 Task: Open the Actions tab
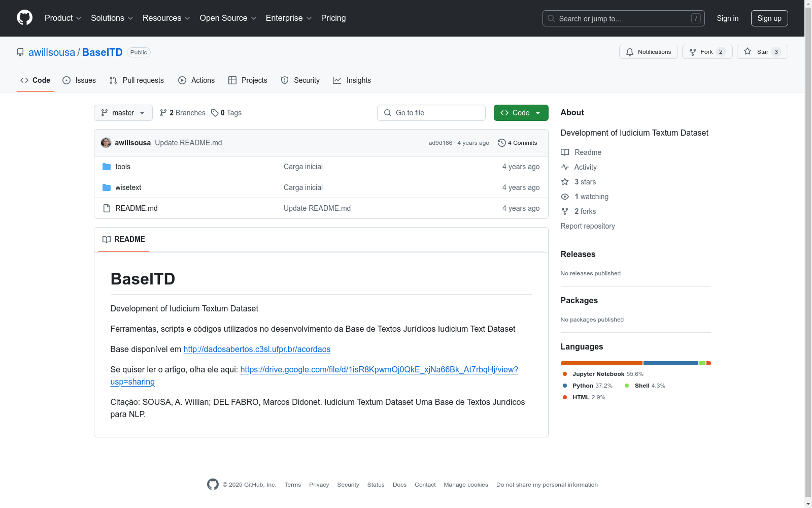click(x=196, y=80)
